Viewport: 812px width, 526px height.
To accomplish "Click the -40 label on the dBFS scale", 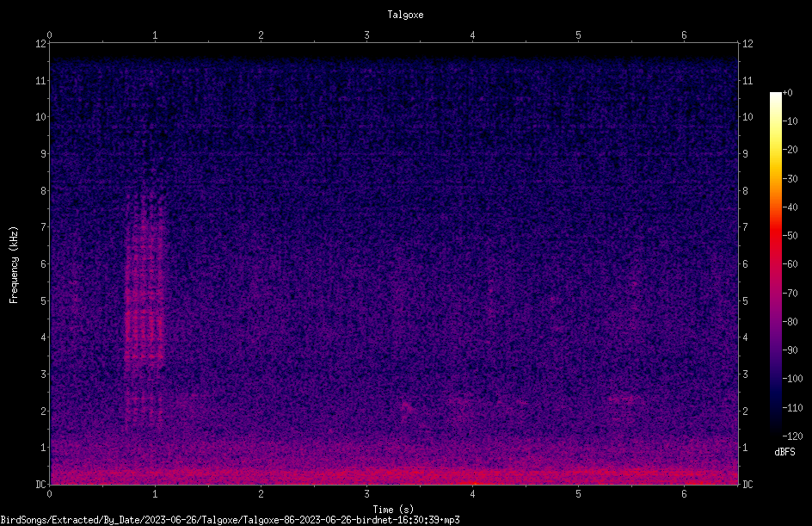I will pos(790,207).
